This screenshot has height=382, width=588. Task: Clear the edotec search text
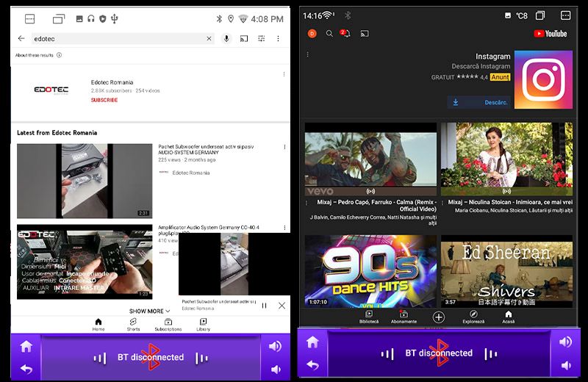(209, 38)
